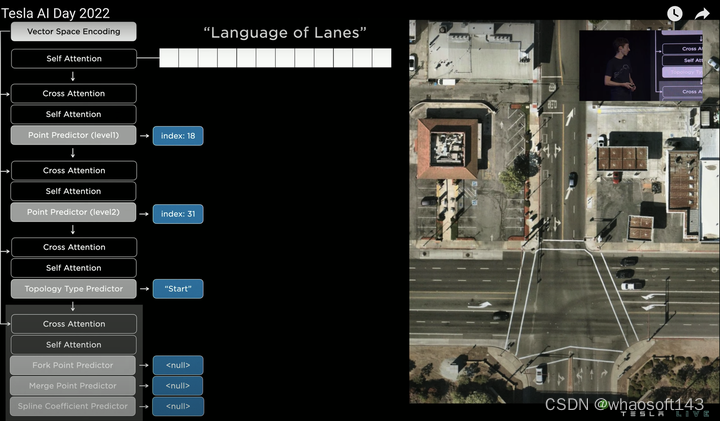The image size is (720, 421).
Task: Click the blue index: 18 output box
Action: pyautogui.click(x=178, y=136)
